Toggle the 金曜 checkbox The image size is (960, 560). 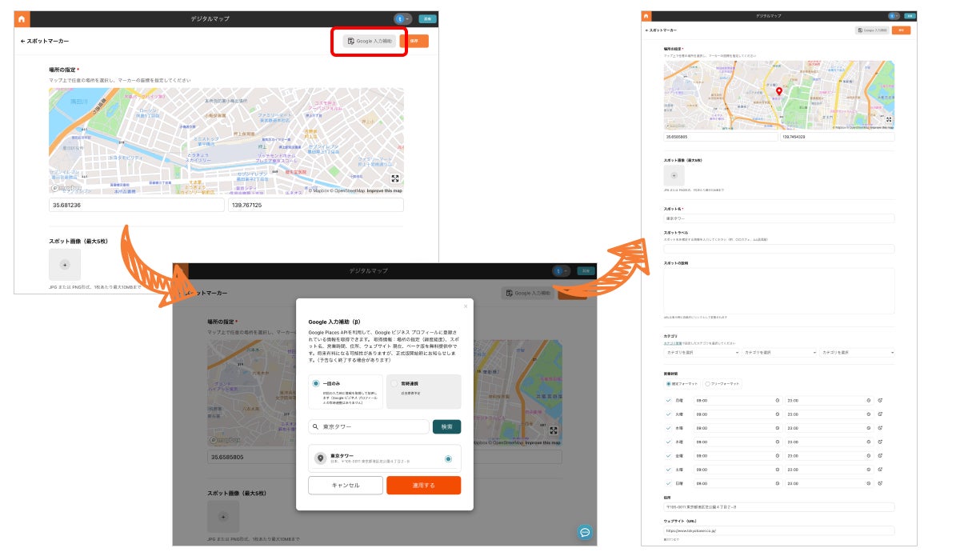tap(669, 456)
